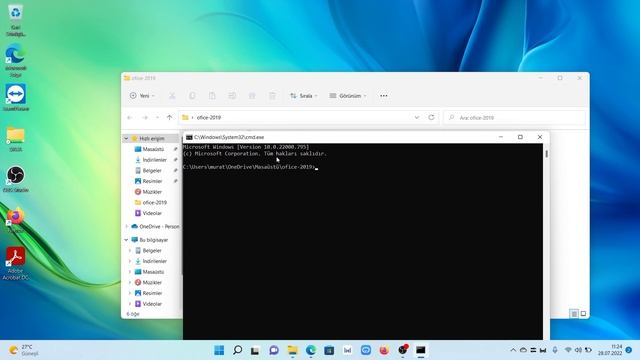
Task: Collapse the Hızlı erişim section
Action: click(x=126, y=139)
